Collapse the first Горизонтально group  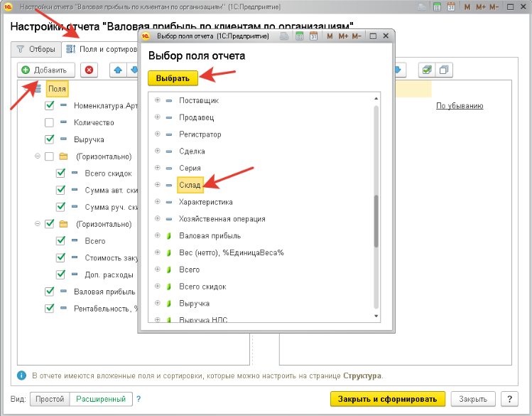(x=36, y=156)
